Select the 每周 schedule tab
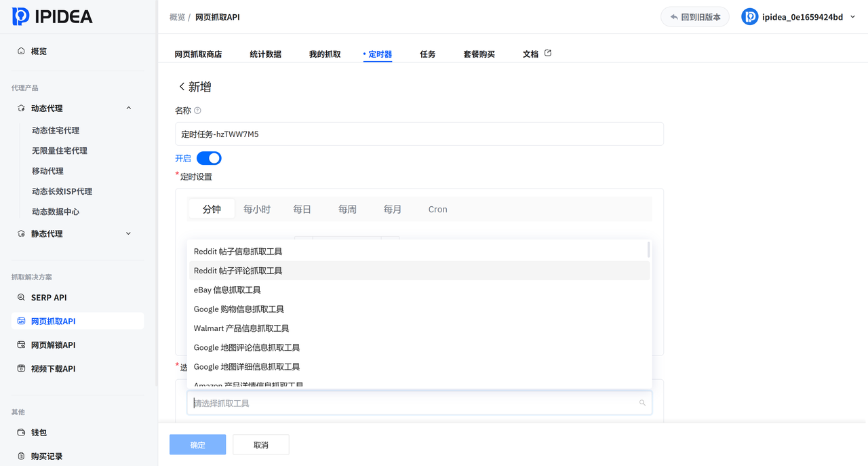Viewport: 868px width, 466px height. 347,209
